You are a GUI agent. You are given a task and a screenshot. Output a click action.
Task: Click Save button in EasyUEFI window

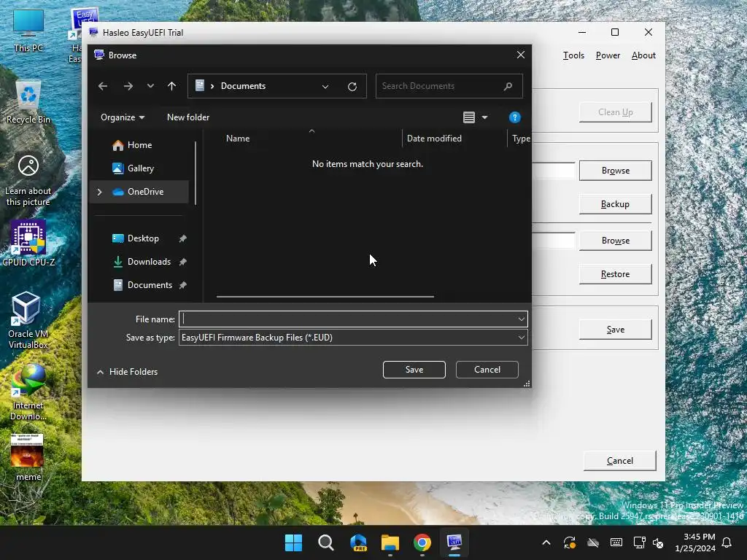615,330
